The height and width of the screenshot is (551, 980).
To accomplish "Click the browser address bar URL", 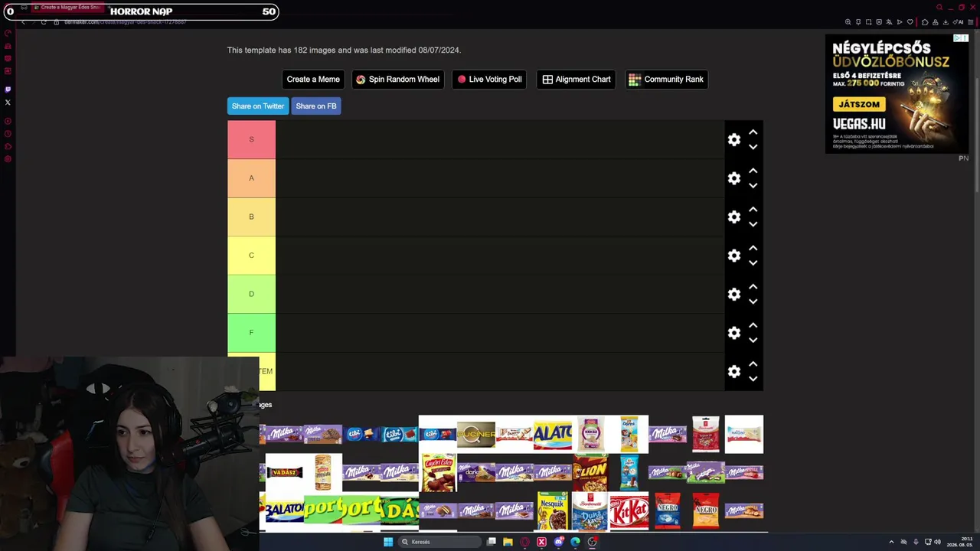I will pyautogui.click(x=126, y=22).
